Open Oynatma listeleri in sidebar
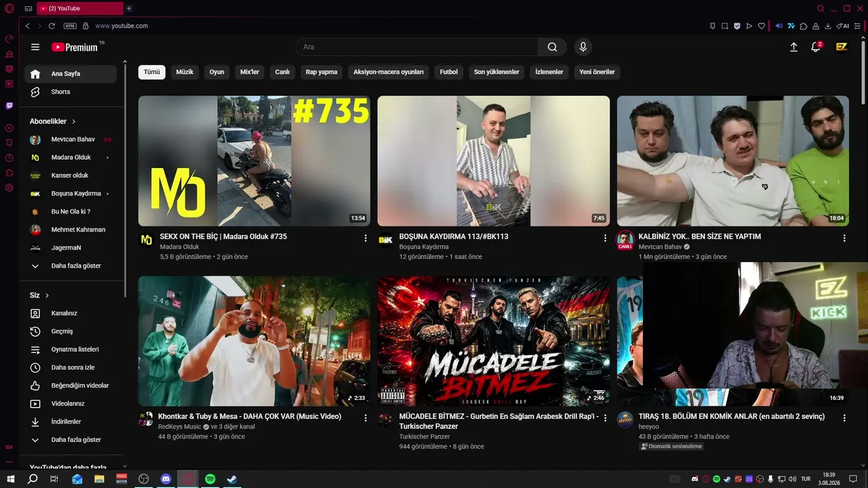Screen dimensions: 868x488 (x=71, y=349)
